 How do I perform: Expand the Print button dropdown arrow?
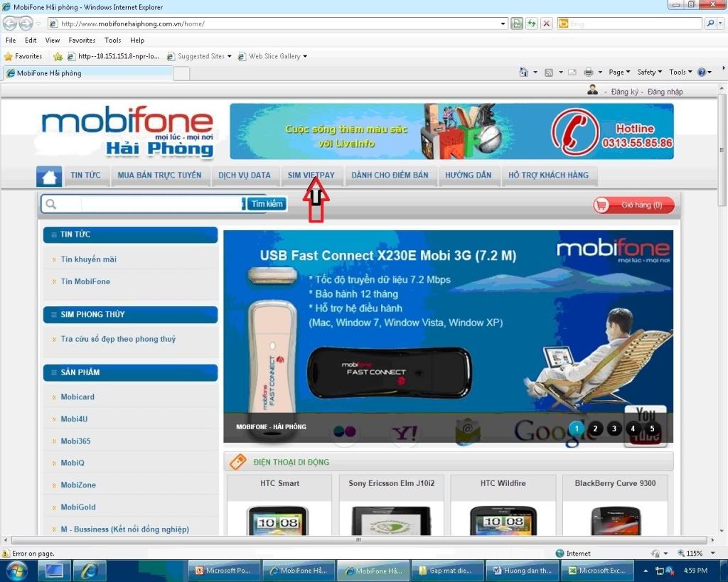[x=600, y=72]
